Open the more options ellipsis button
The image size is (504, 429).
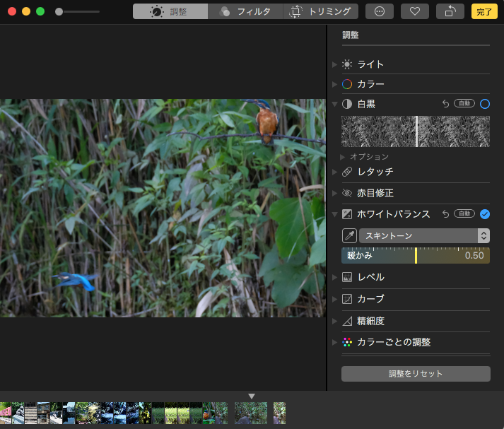pyautogui.click(x=380, y=11)
